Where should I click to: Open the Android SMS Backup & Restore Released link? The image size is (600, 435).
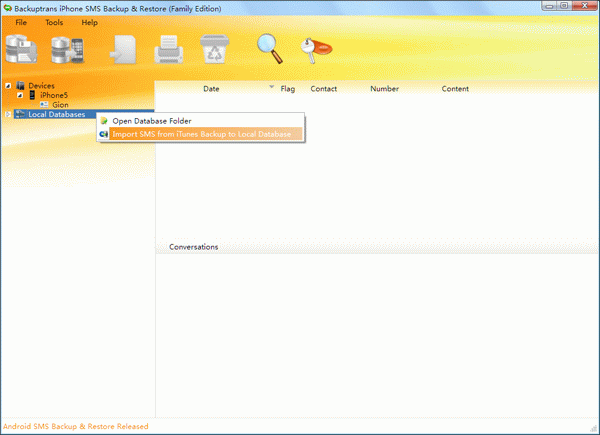pos(76,426)
